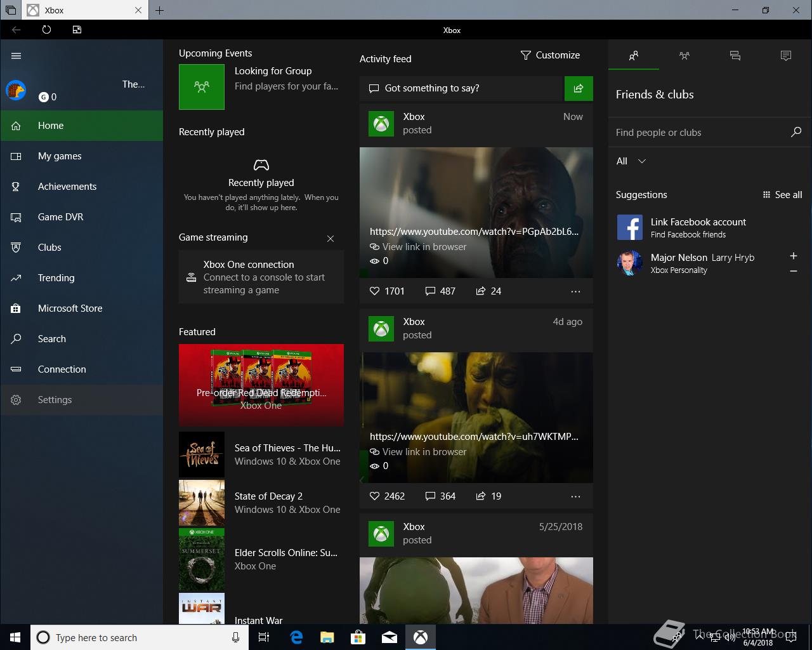Image resolution: width=812 pixels, height=650 pixels.
Task: Click the profile avatar picture
Action: pos(16,90)
